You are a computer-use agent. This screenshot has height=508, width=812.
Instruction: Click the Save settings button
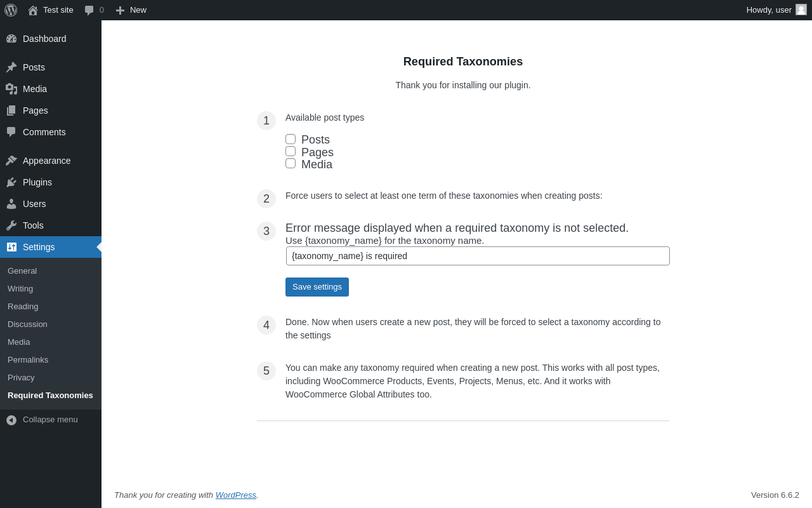317,287
